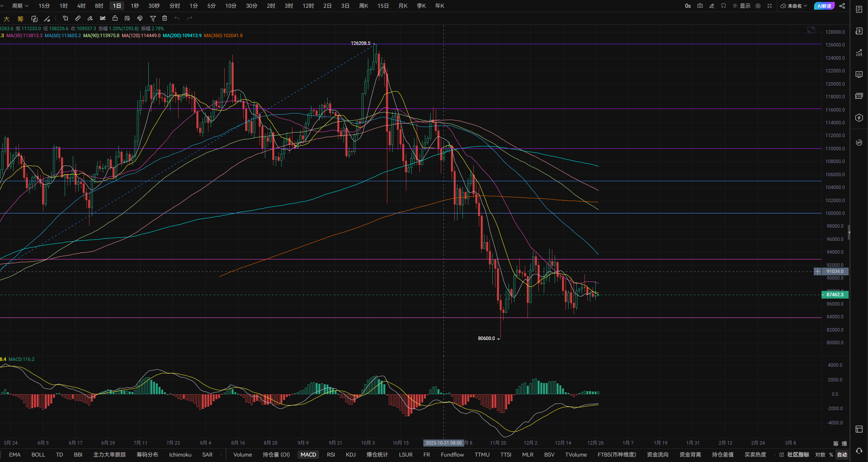Open the share icon at top right
This screenshot has width=868, height=462.
click(842, 6)
